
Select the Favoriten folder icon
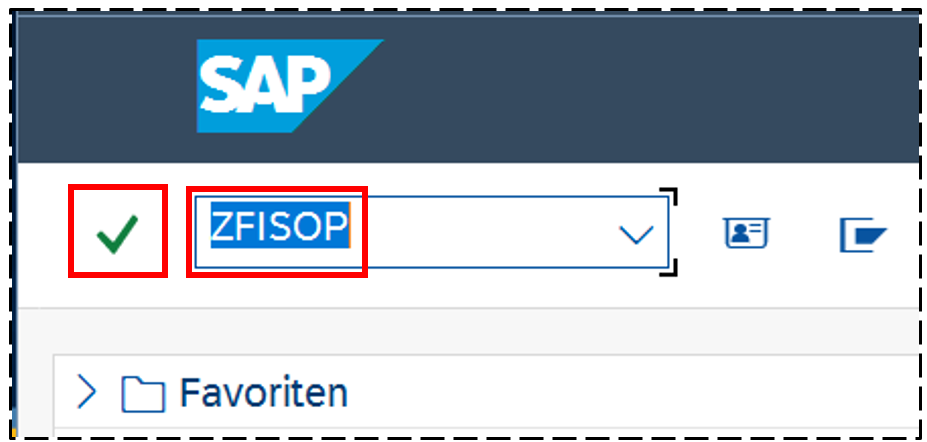142,394
